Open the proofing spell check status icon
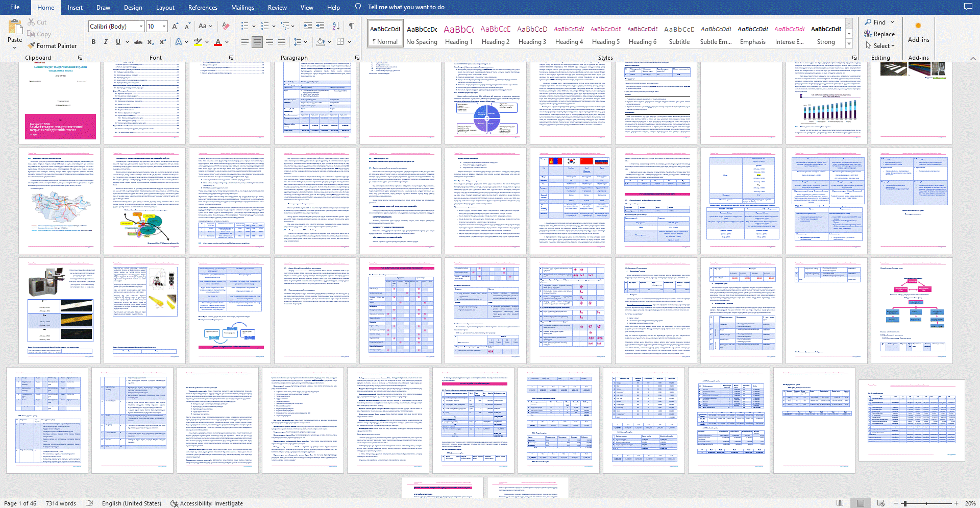 (x=89, y=503)
